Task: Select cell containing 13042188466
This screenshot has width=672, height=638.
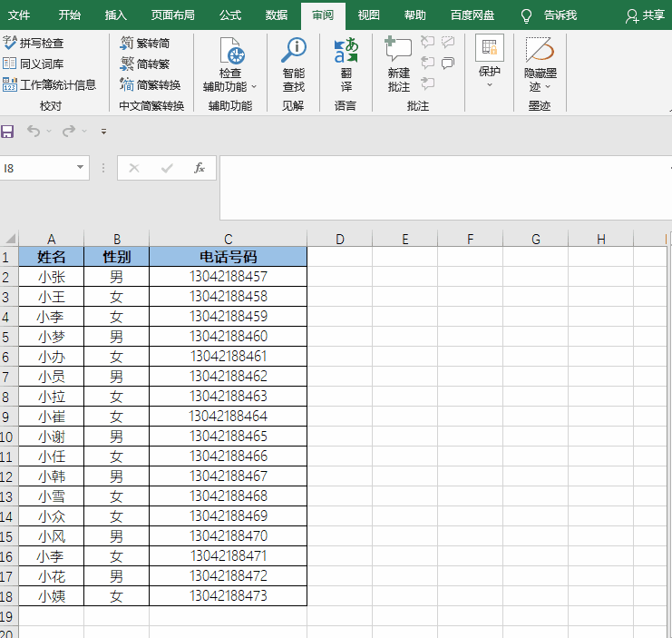Action: [228, 456]
